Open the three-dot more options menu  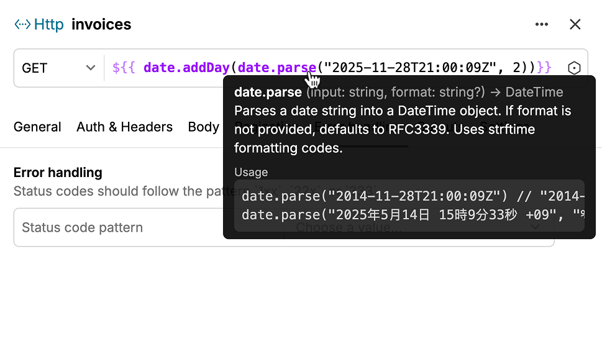pos(542,25)
